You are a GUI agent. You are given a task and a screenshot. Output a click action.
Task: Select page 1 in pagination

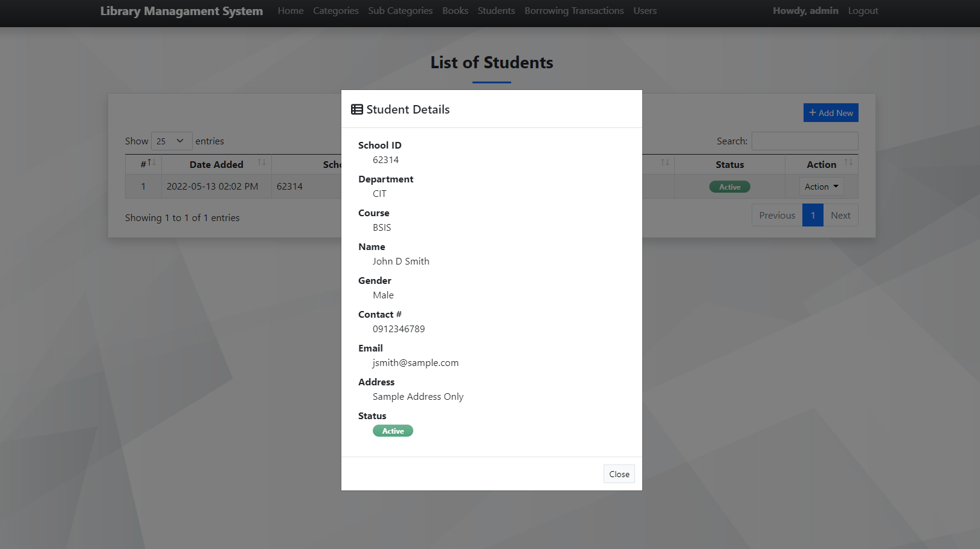point(813,216)
